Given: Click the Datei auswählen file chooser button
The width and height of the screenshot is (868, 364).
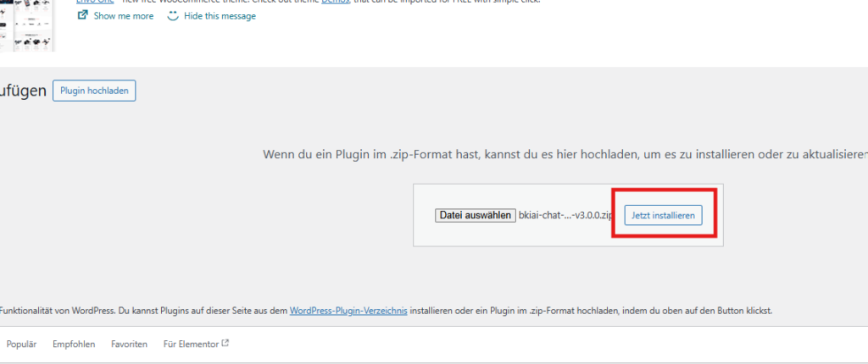Looking at the screenshot, I should tap(475, 216).
